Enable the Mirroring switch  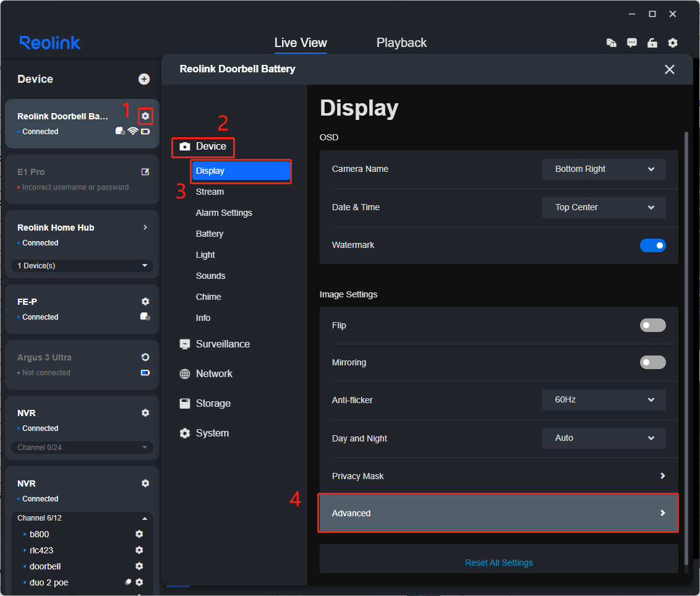coord(652,362)
